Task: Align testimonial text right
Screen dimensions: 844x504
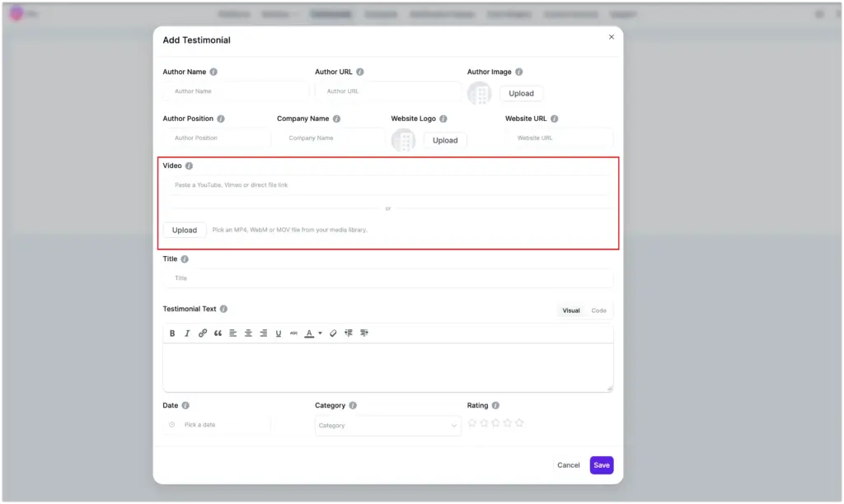Action: [263, 333]
